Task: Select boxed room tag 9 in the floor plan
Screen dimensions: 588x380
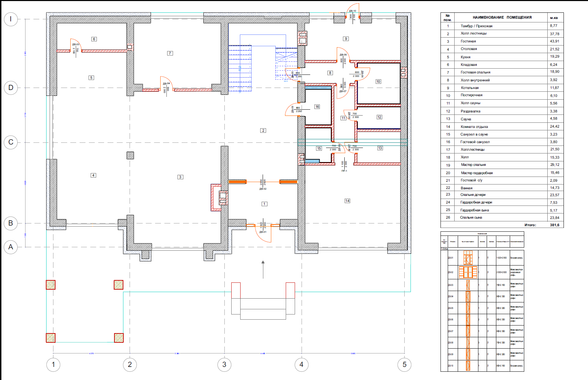Action: (346, 39)
